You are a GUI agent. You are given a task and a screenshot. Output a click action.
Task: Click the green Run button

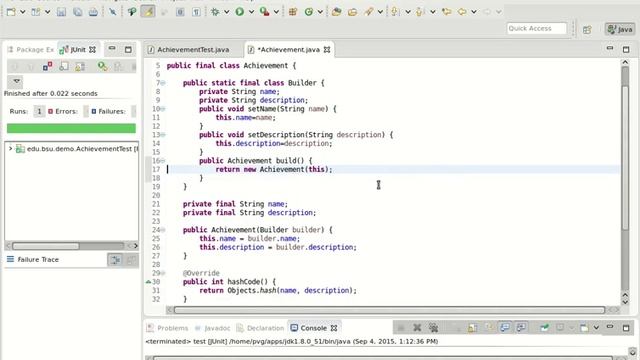click(240, 12)
